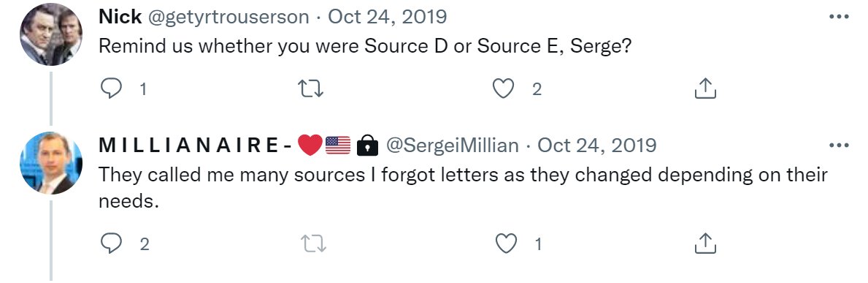The width and height of the screenshot is (868, 283).
Task: Open SergeiMillian's Oct 24, 2019 timestamp
Action: coord(596,146)
